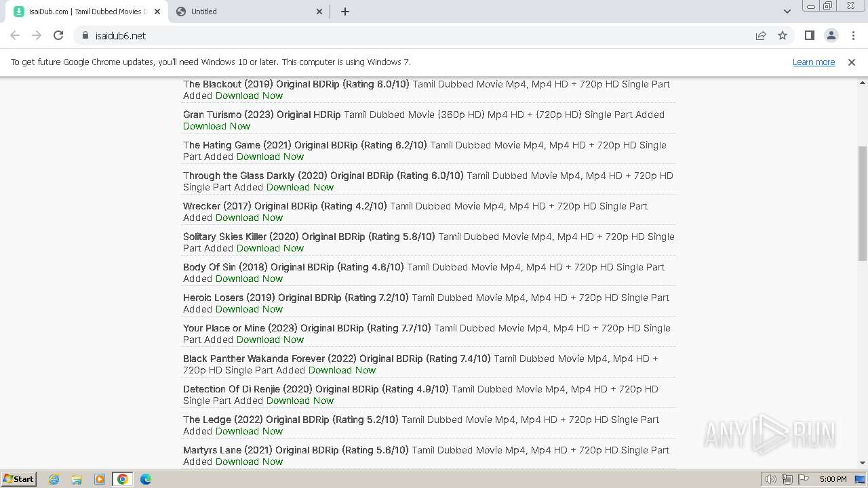Open the volume speaker tray icon
This screenshot has width=868, height=488.
pyautogui.click(x=771, y=479)
